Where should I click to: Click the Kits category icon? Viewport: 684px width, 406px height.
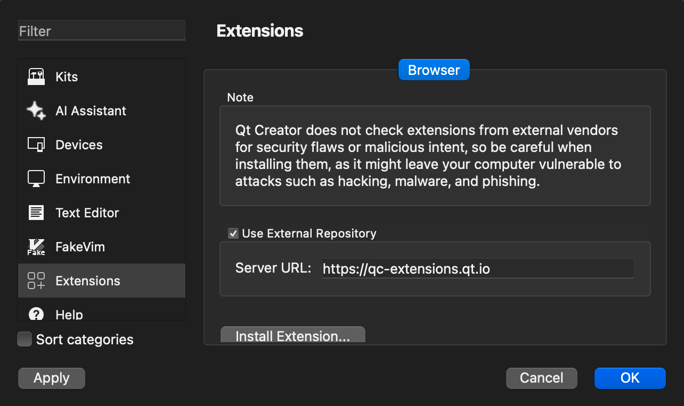pyautogui.click(x=36, y=77)
